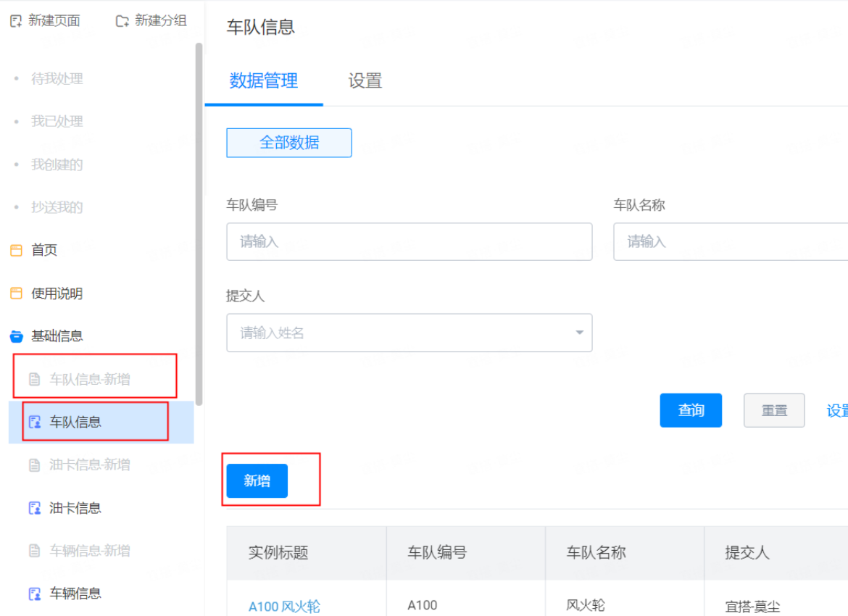Click the 车辆信息 report icon
Image resolution: width=848 pixels, height=616 pixels.
(x=35, y=594)
